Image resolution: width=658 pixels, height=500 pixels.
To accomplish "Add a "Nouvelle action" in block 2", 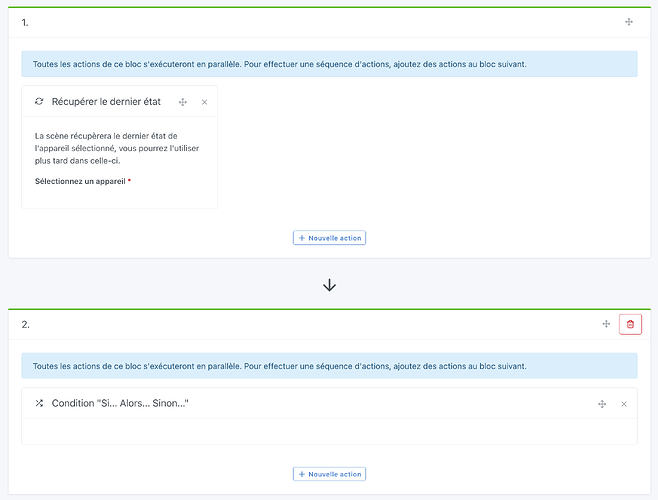I will click(x=329, y=474).
